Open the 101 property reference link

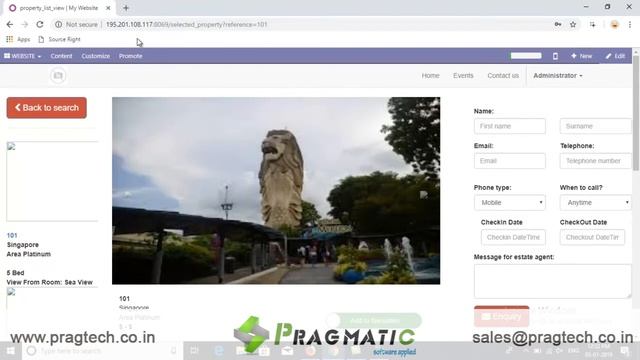pyautogui.click(x=12, y=235)
